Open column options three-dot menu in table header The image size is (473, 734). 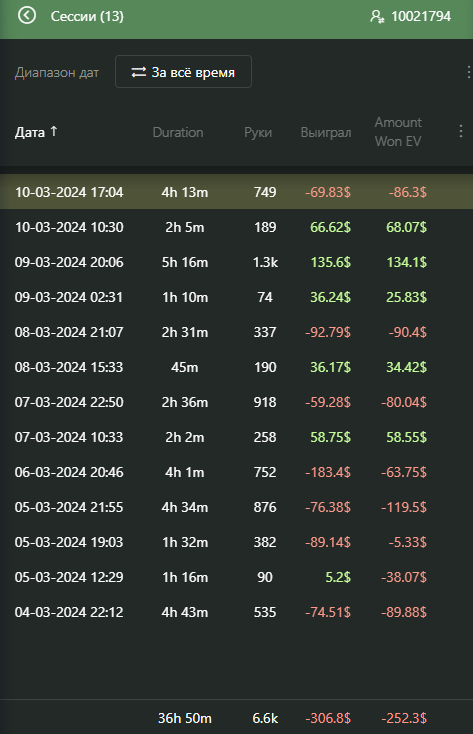tap(461, 131)
